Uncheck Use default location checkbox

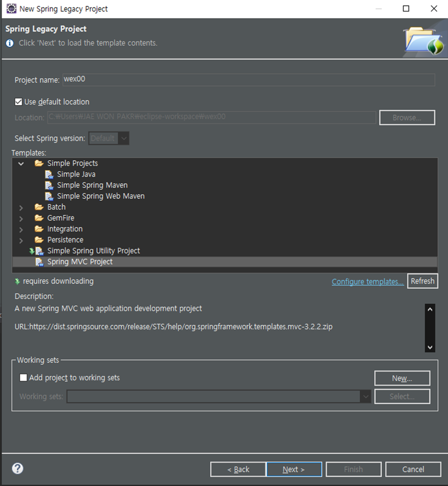(x=19, y=102)
